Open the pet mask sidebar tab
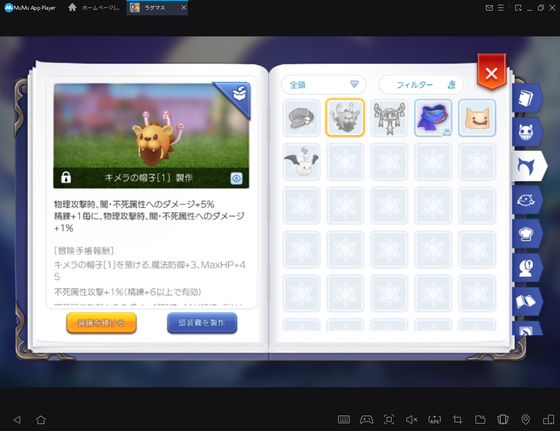The height and width of the screenshot is (431, 560). point(526,200)
